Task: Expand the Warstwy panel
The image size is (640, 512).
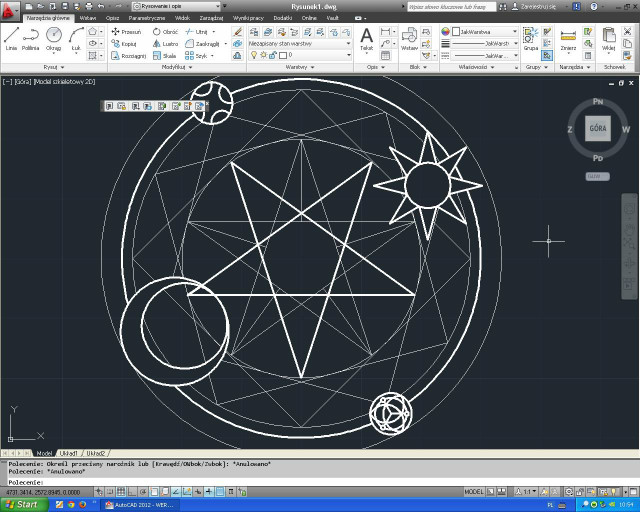Action: (x=300, y=67)
